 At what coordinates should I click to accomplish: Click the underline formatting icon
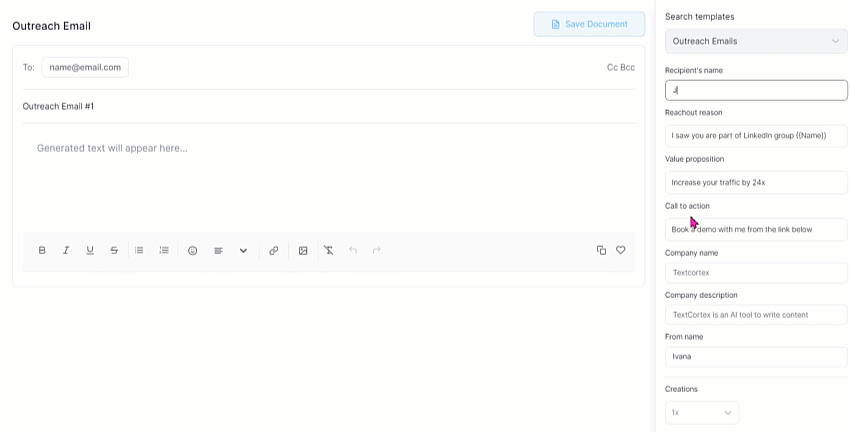90,250
